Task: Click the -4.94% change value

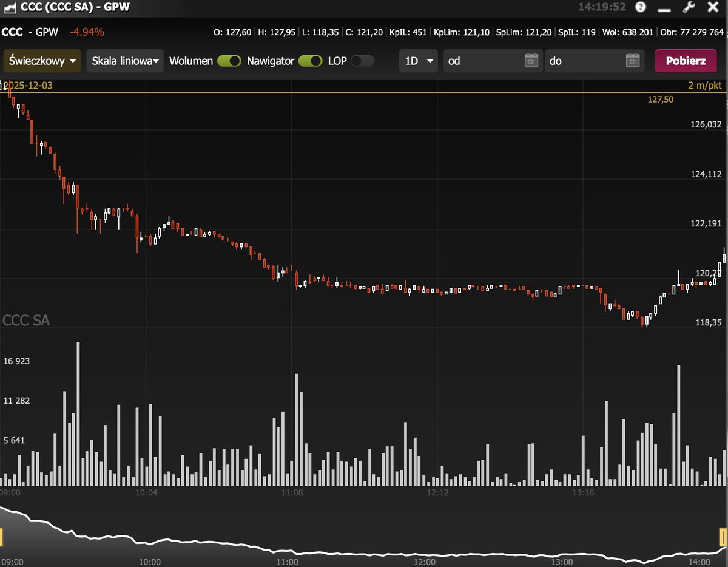Action: click(x=87, y=32)
